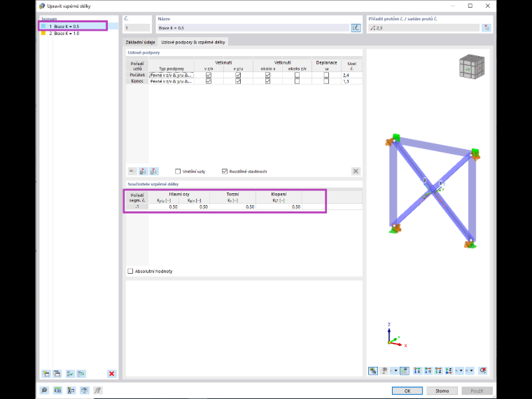Screen dimensions: 532x399
Task: Click the colored display settings icon in bottom toolbar
Action: point(71,390)
